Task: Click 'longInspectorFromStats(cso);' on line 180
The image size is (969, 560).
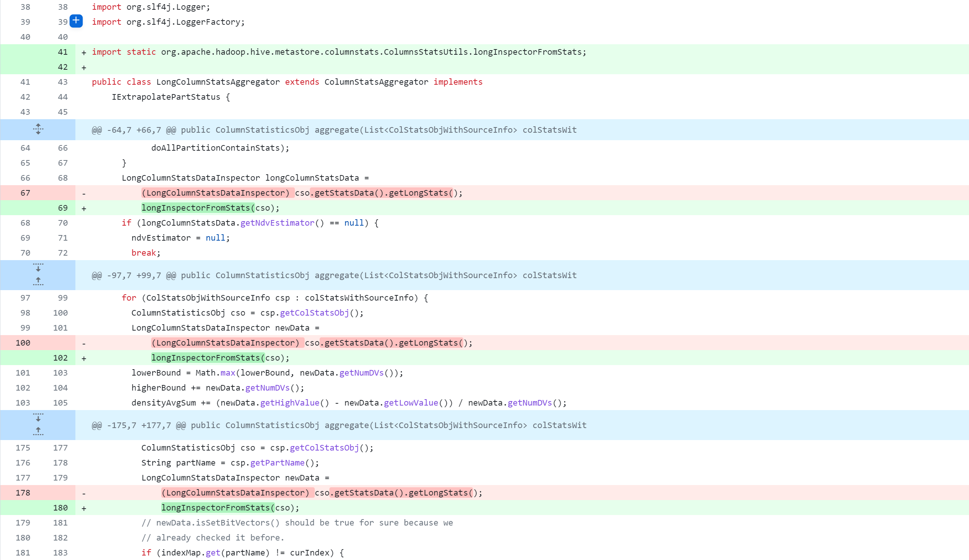Action: pyautogui.click(x=230, y=508)
